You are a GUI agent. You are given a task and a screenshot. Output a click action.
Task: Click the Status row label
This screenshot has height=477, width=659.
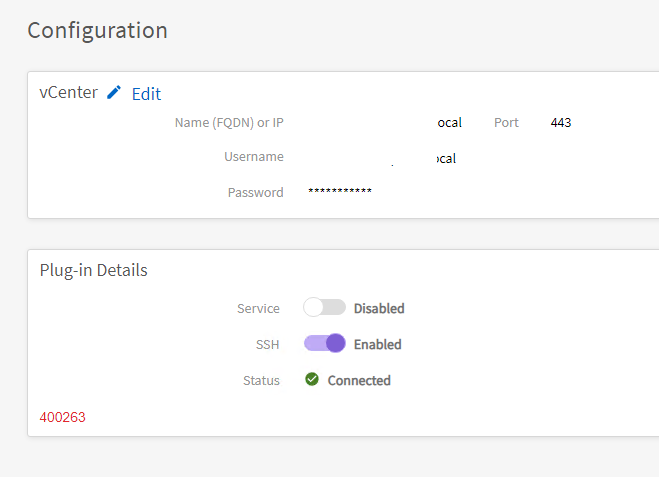(261, 380)
